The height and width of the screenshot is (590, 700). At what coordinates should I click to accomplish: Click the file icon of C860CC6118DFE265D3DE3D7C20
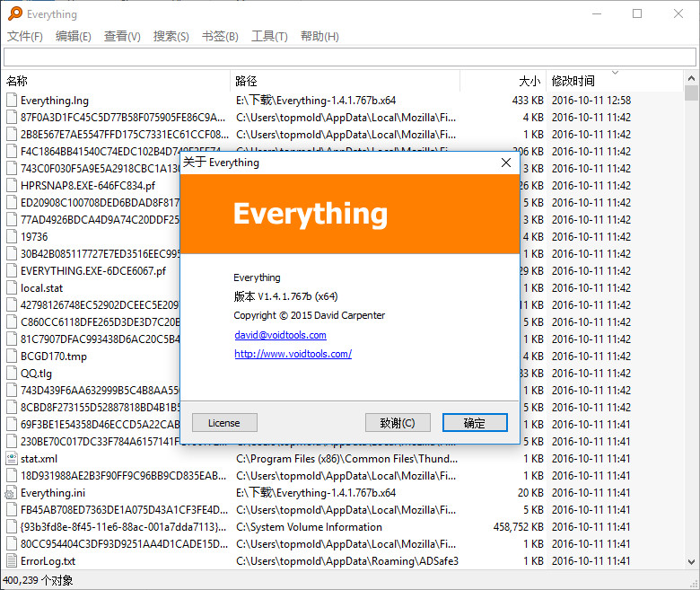tap(12, 322)
